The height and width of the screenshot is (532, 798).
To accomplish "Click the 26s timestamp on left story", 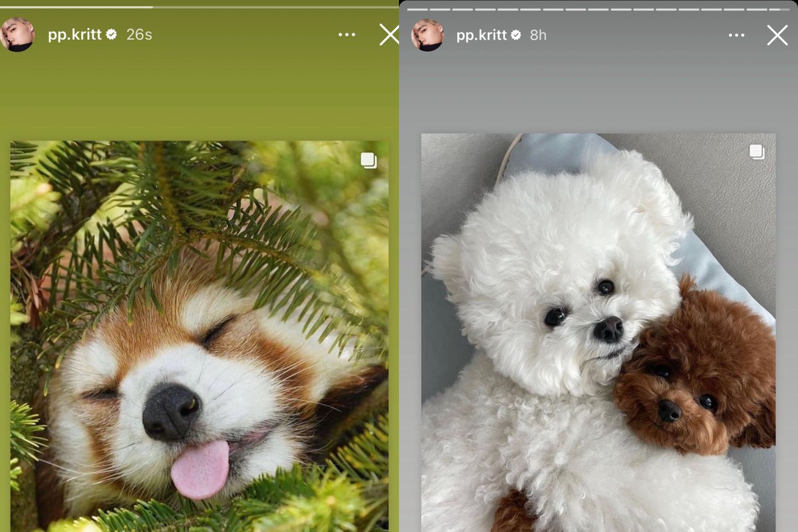I will [139, 35].
